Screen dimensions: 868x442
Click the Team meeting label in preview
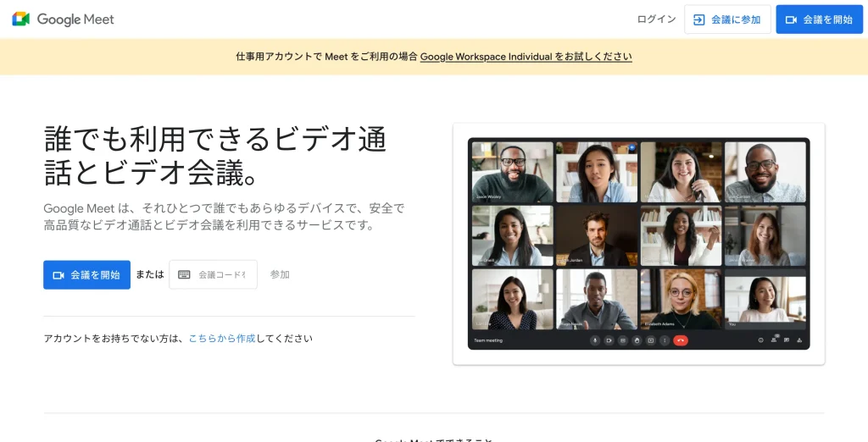[x=488, y=340]
